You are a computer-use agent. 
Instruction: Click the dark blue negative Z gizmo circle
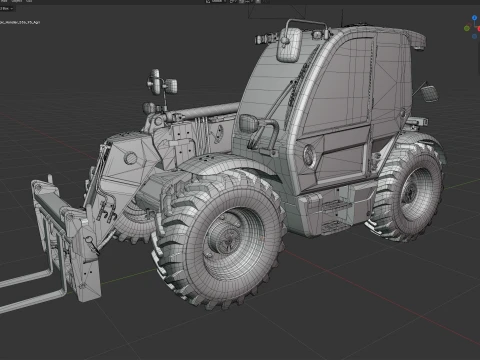click(x=475, y=36)
